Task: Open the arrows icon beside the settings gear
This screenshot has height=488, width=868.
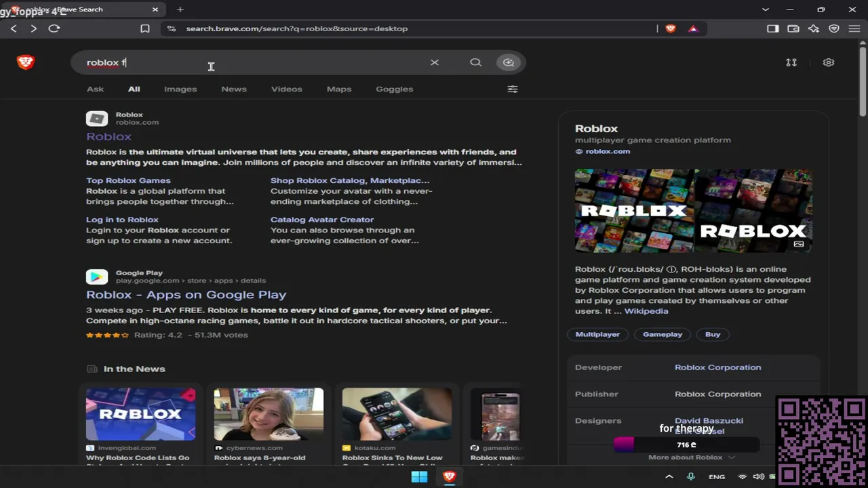Action: click(x=791, y=62)
